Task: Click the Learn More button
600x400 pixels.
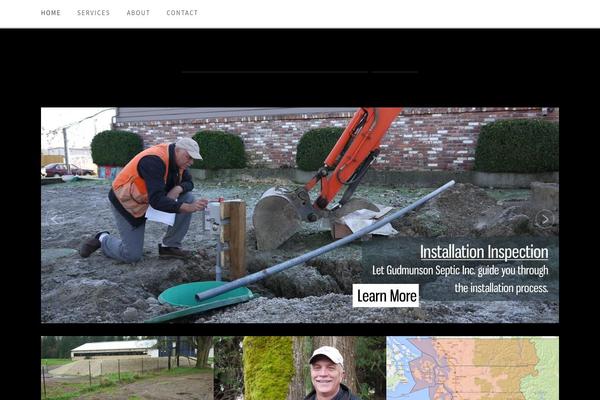Action: pos(386,296)
